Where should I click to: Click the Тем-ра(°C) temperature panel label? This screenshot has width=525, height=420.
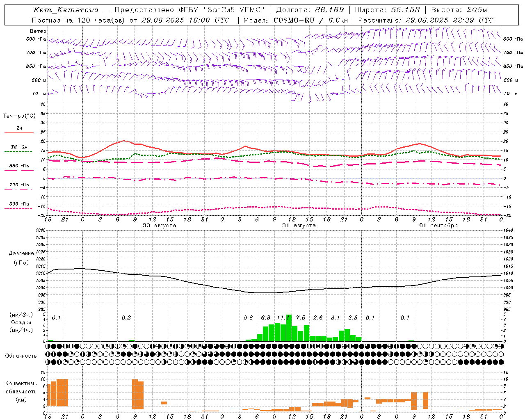19,116
